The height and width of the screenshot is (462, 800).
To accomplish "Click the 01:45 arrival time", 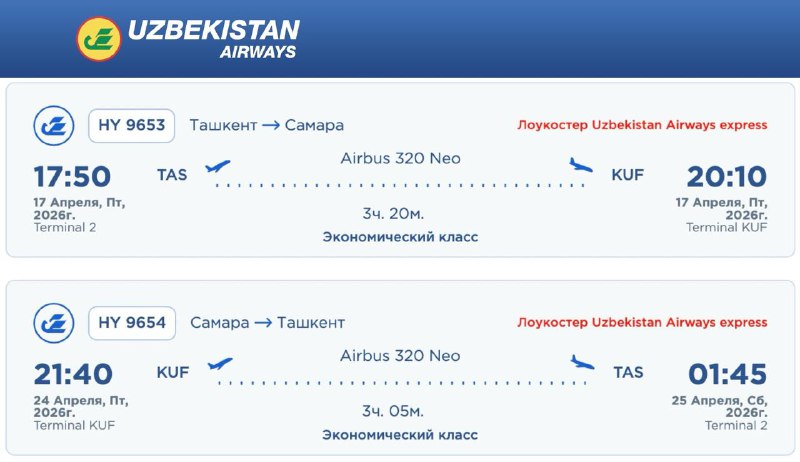I will click(x=727, y=374).
